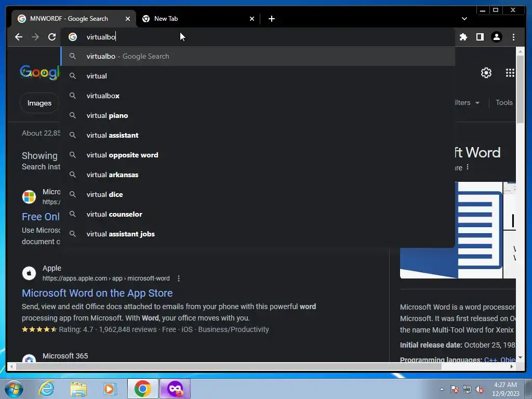Toggle the Chrome side panel icon
Image resolution: width=532 pixels, height=399 pixels.
click(x=480, y=37)
